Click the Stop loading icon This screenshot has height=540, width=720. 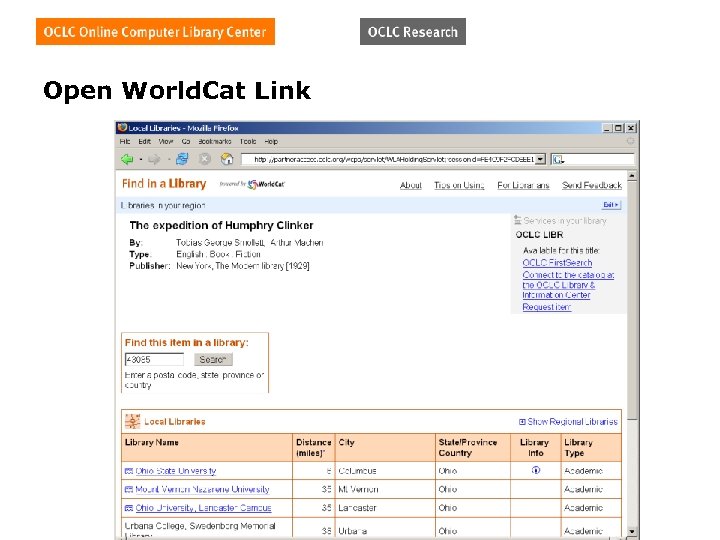(x=205, y=159)
